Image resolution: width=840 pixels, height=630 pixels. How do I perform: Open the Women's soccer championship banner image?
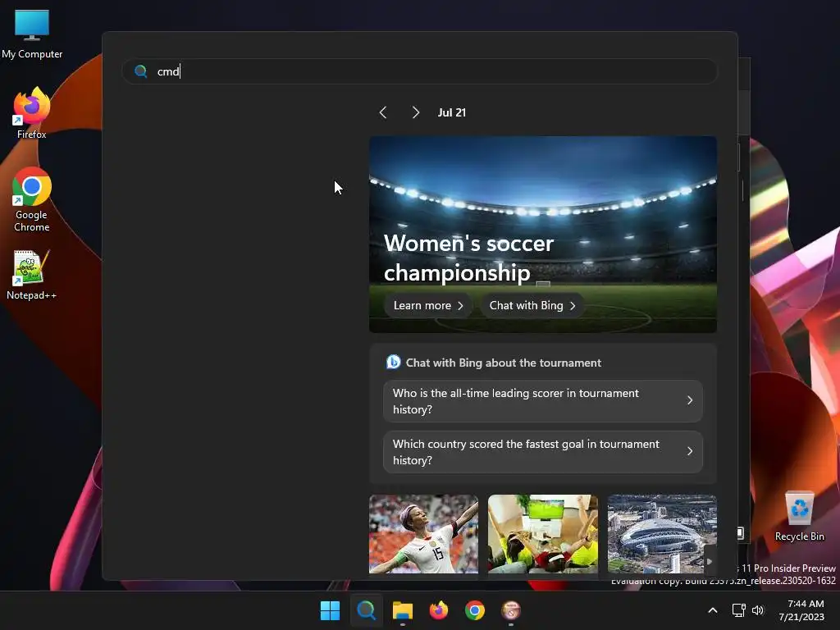click(543, 234)
